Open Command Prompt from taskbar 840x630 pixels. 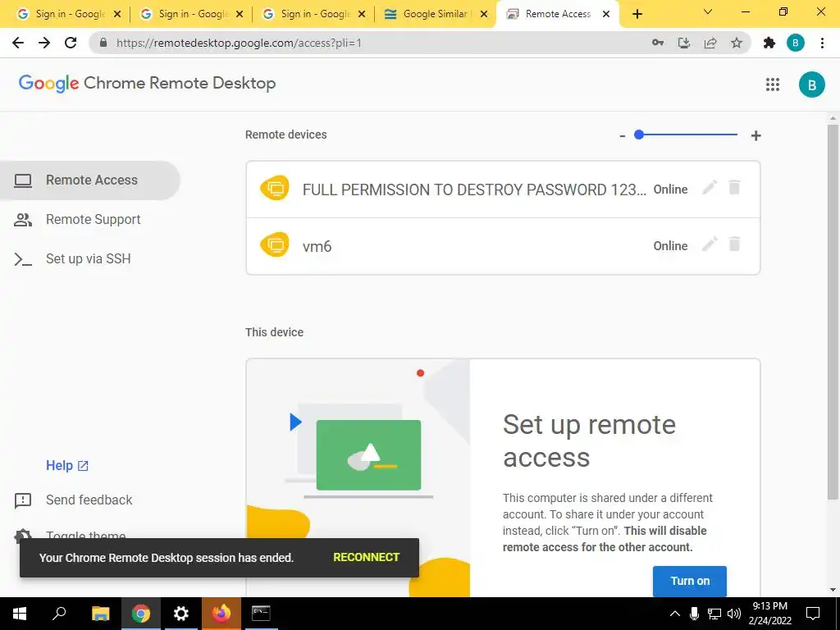(x=261, y=614)
